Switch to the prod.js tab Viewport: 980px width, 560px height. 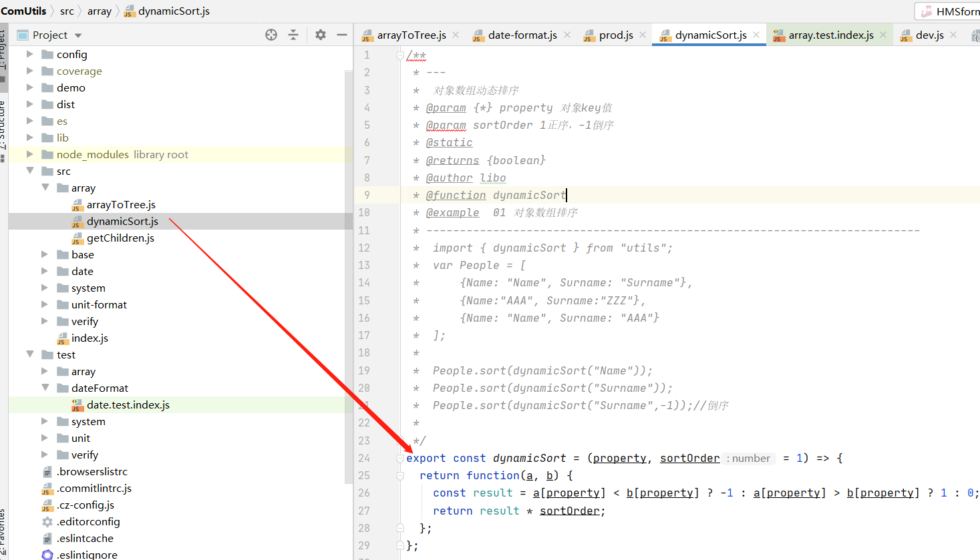[615, 35]
